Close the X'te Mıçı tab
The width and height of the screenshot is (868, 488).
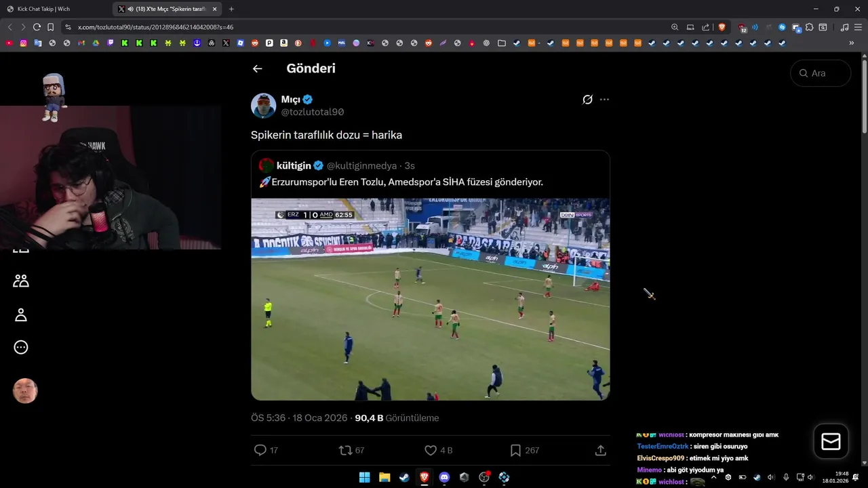tap(214, 9)
